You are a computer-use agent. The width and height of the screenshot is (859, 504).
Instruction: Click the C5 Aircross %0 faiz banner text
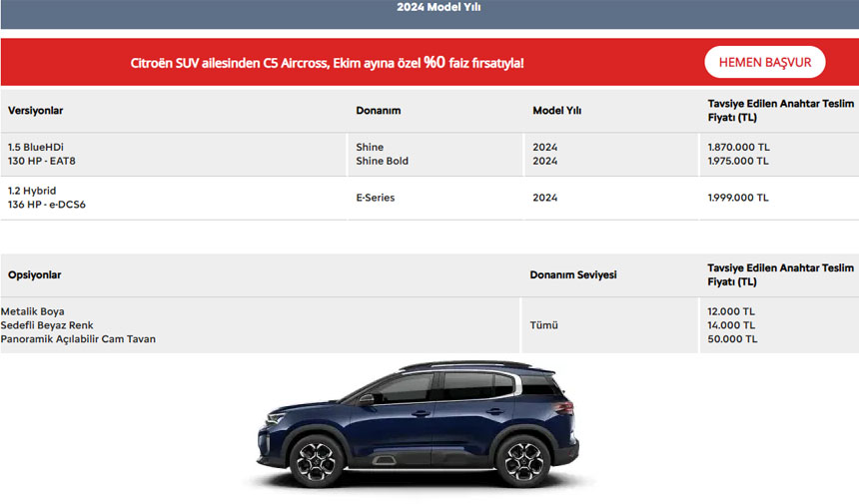pyautogui.click(x=327, y=63)
